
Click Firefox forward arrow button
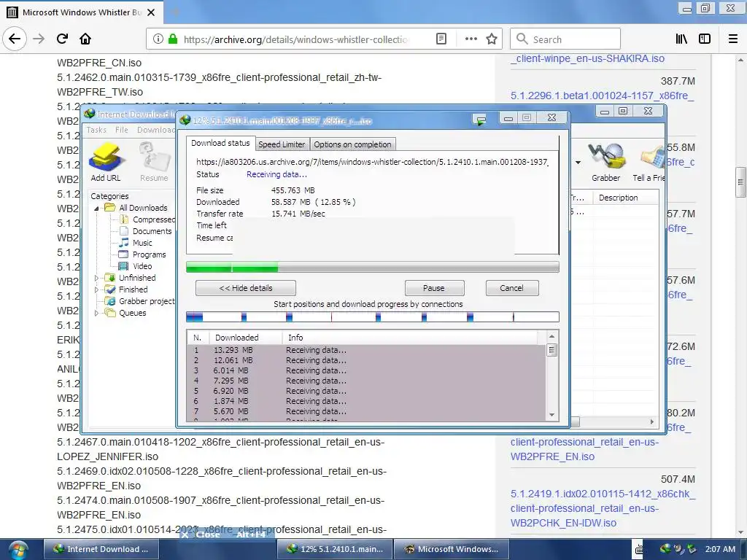coord(39,39)
